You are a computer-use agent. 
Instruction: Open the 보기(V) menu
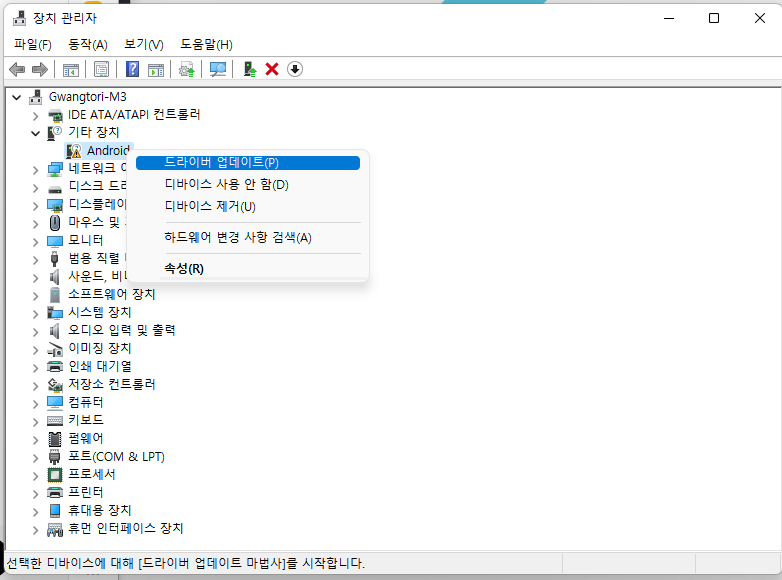point(144,45)
